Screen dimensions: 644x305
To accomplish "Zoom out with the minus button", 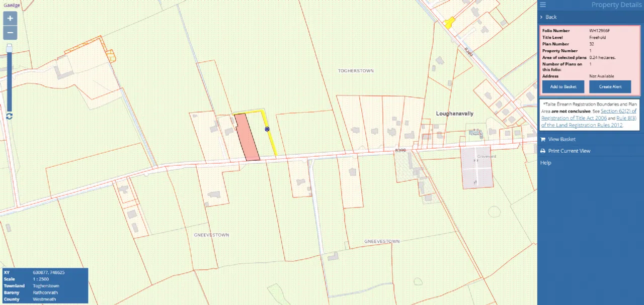I will pyautogui.click(x=10, y=33).
